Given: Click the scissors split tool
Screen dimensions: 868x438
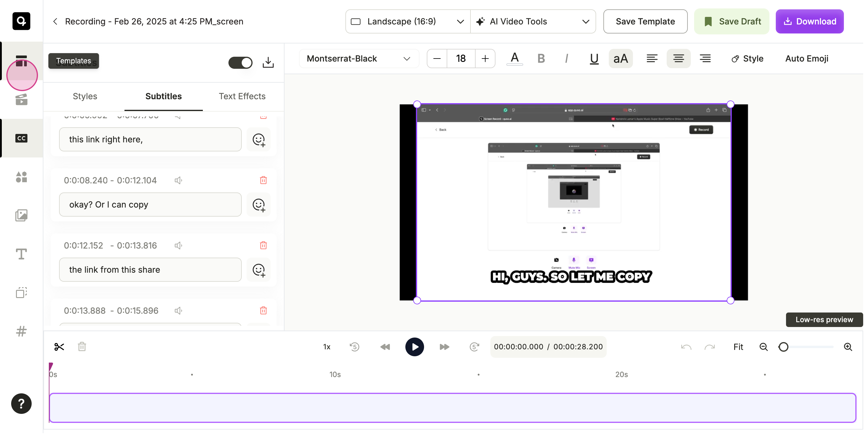Looking at the screenshot, I should [59, 347].
